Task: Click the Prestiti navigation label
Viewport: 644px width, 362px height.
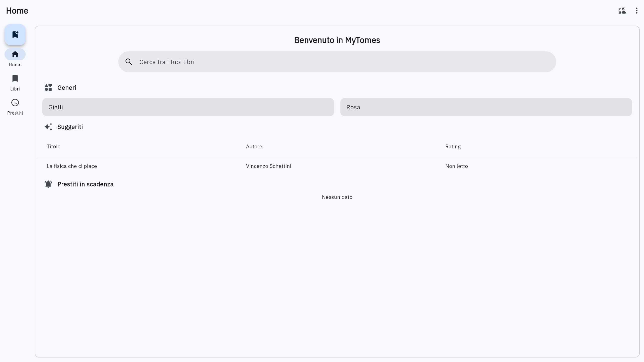Action: 15,113
